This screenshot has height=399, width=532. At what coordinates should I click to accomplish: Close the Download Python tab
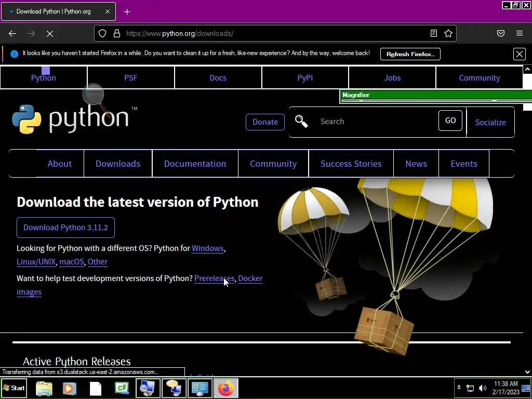point(107,11)
